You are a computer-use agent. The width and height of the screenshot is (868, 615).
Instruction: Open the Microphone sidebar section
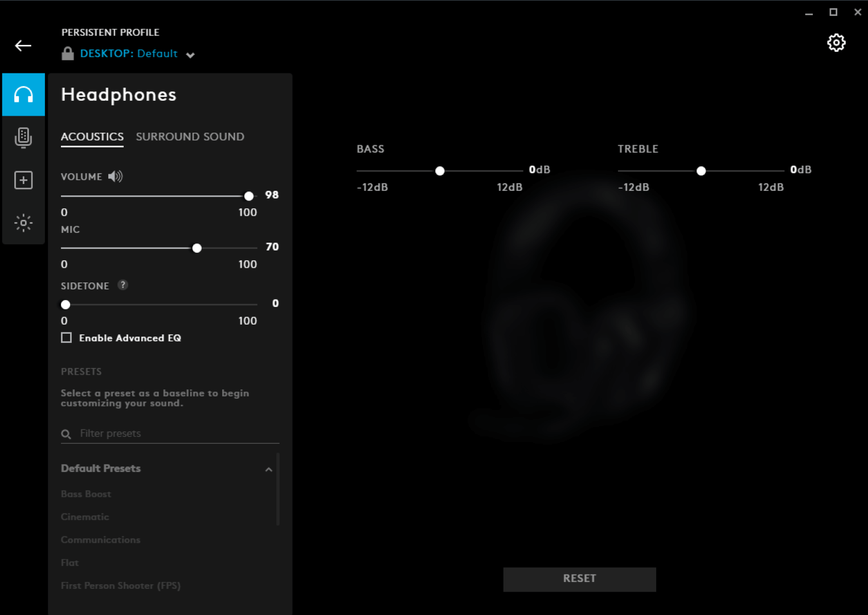click(23, 137)
